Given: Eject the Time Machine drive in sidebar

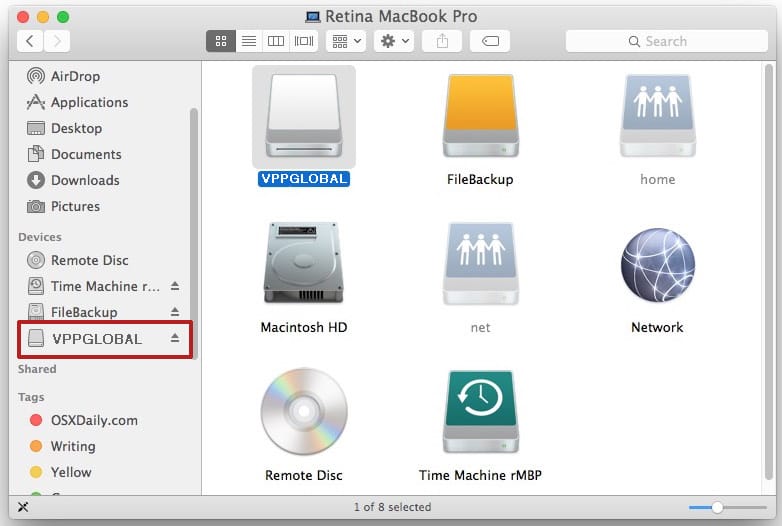Looking at the screenshot, I should (175, 286).
